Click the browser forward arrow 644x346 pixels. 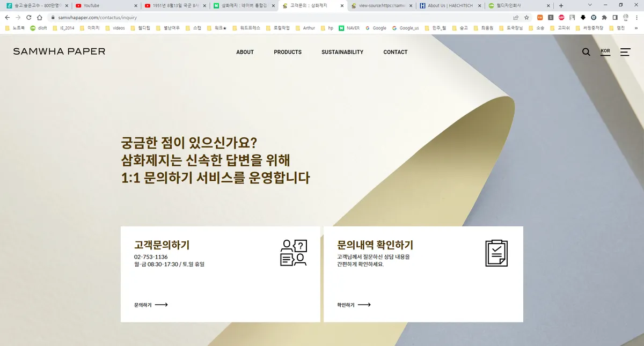(18, 17)
